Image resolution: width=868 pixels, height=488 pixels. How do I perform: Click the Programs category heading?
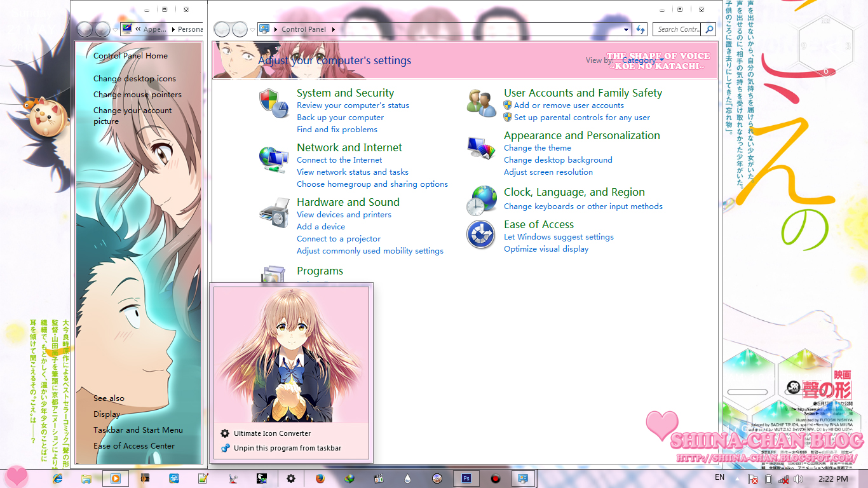point(320,271)
